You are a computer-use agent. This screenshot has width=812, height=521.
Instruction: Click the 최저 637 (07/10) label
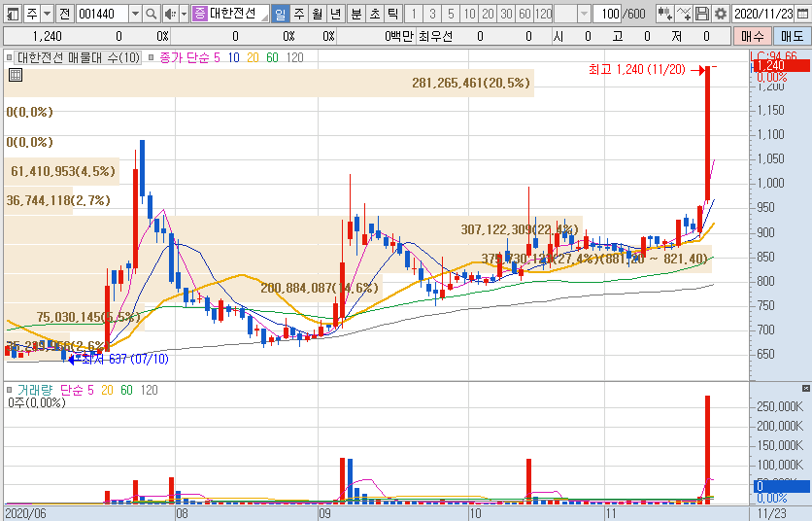[124, 359]
